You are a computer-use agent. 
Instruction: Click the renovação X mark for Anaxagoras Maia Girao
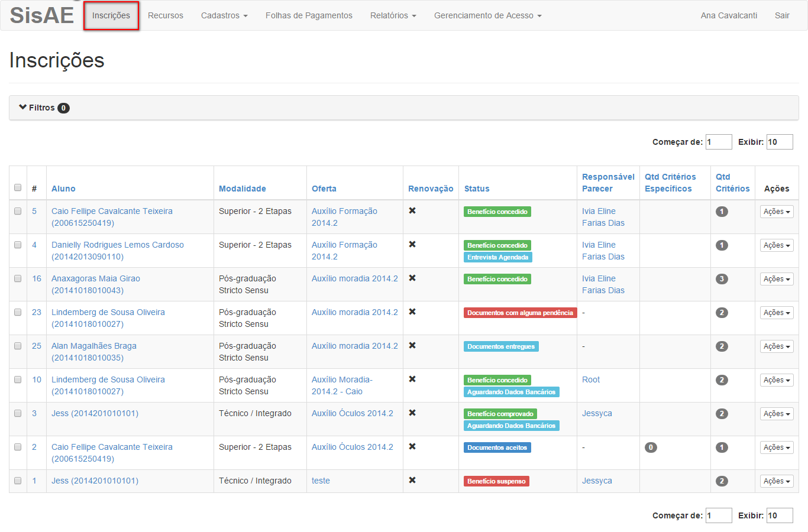[412, 278]
